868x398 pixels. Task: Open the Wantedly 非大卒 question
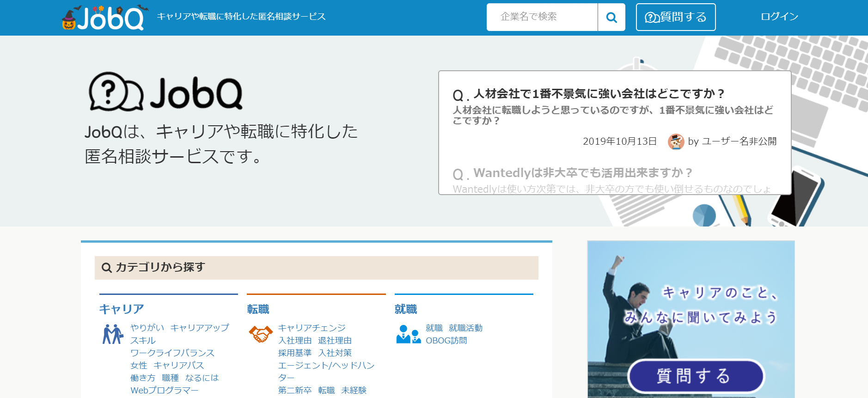tap(582, 173)
